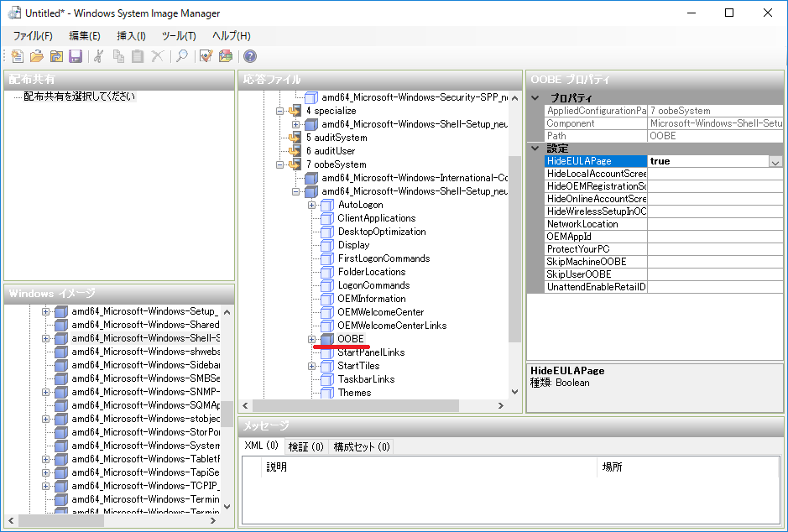
Task: Click answer file pane scroll-down arrow
Action: tap(514, 392)
